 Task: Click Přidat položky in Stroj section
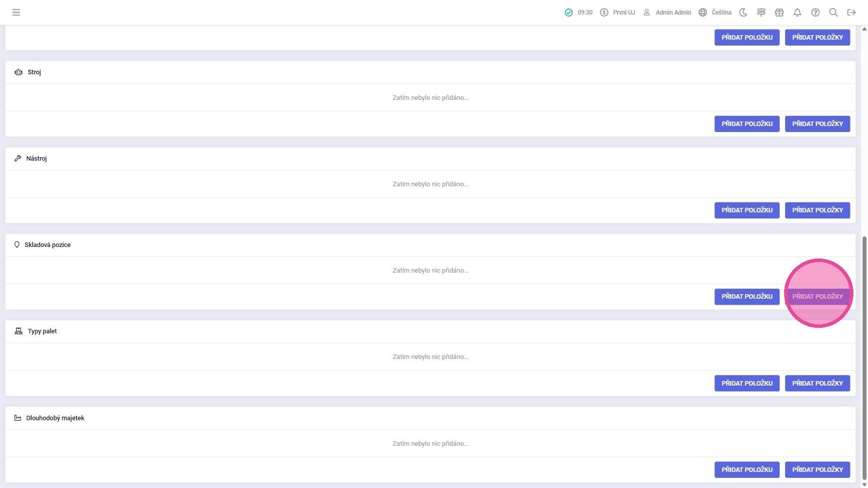(817, 124)
